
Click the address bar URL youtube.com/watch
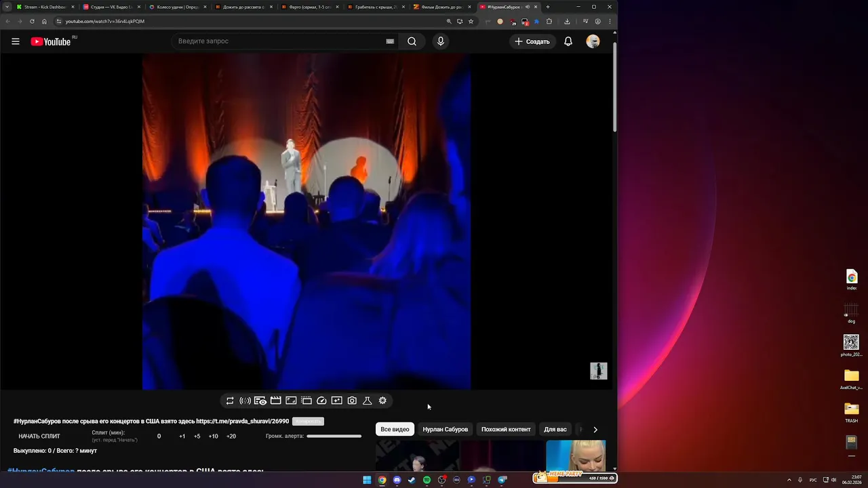tap(104, 21)
